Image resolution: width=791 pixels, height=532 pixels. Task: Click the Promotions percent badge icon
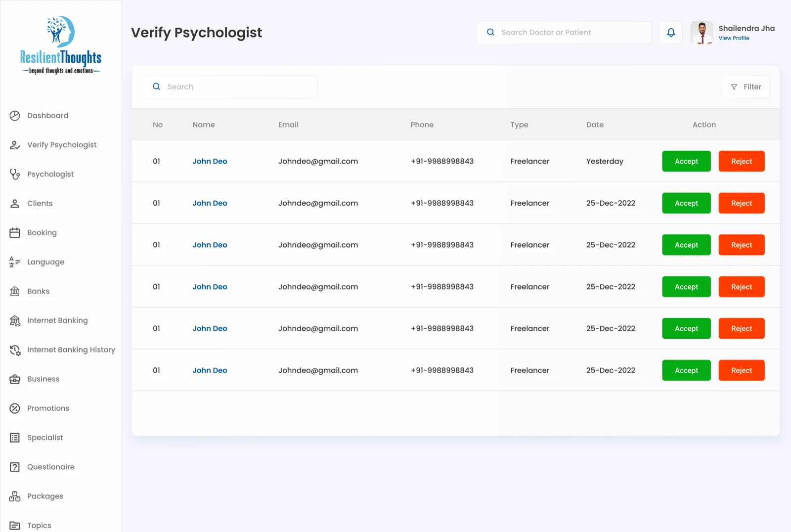click(x=15, y=408)
